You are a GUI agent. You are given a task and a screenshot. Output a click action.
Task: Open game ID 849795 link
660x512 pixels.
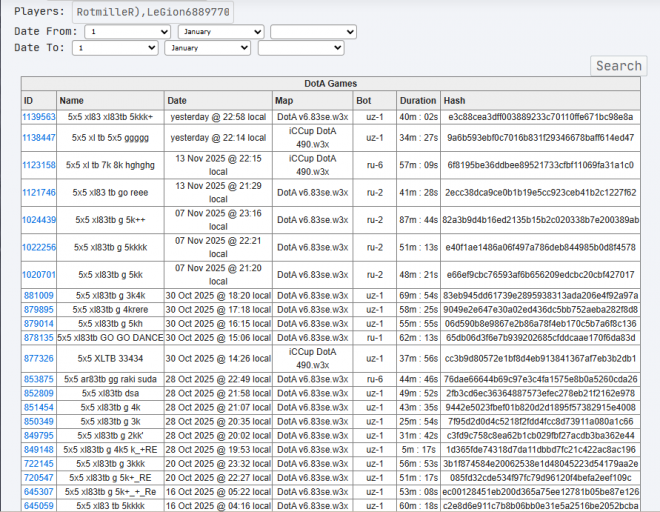39,435
